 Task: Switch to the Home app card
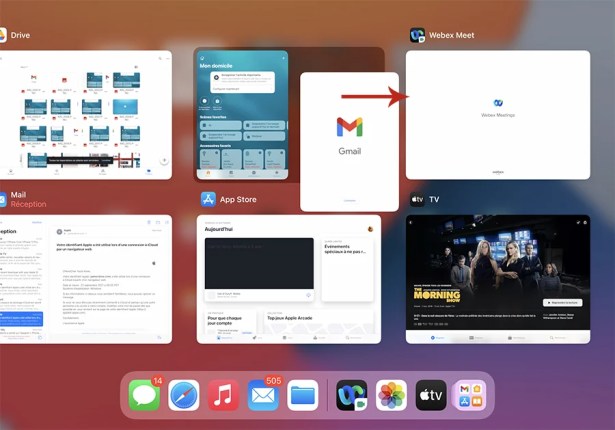point(242,115)
